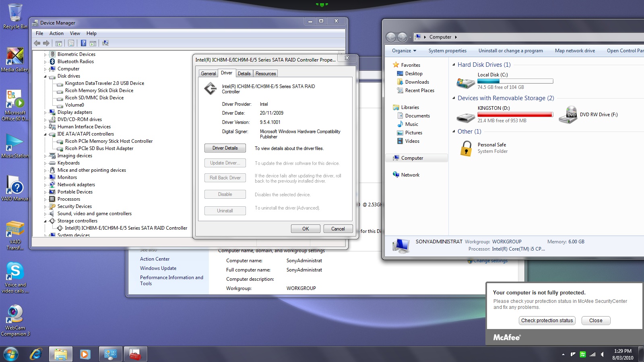Collapse the Hard Disk Drives group
The height and width of the screenshot is (362, 644).
(454, 65)
